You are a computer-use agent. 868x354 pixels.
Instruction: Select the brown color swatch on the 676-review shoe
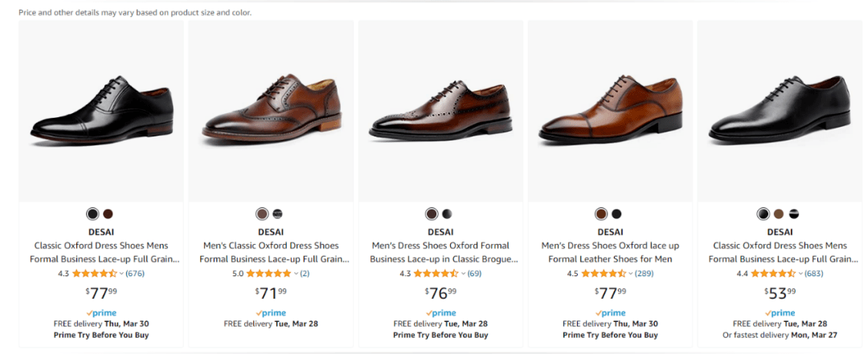click(x=108, y=214)
